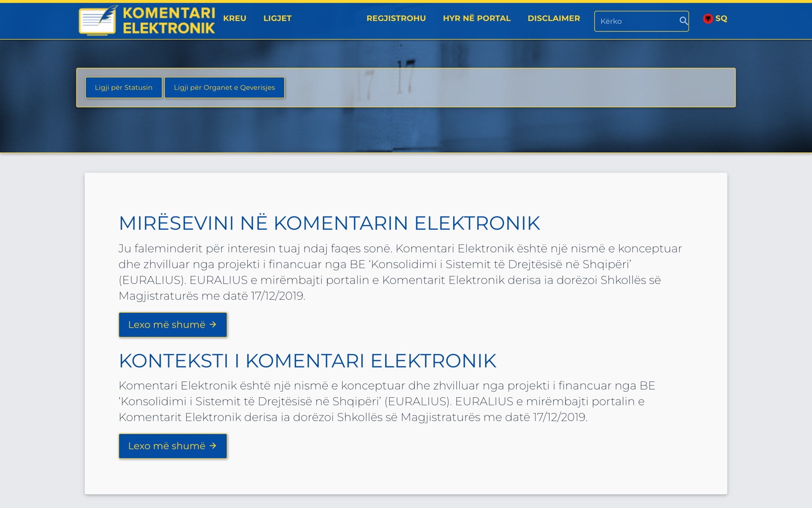Viewport: 812px width, 508px height.
Task: Go to the KREU menu item
Action: (x=234, y=18)
